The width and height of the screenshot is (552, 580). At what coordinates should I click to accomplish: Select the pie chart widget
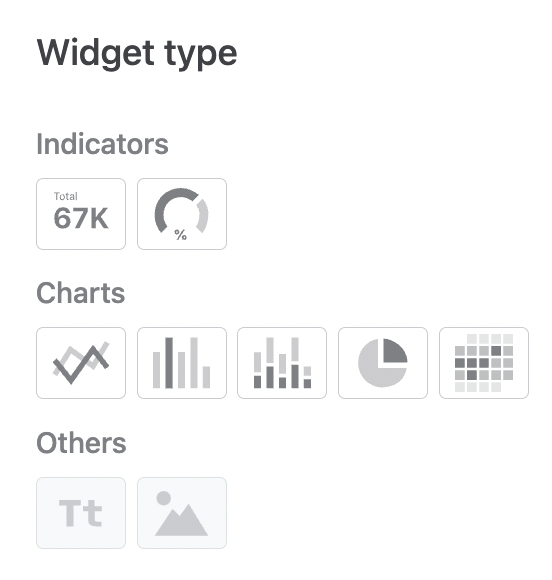[x=383, y=363]
